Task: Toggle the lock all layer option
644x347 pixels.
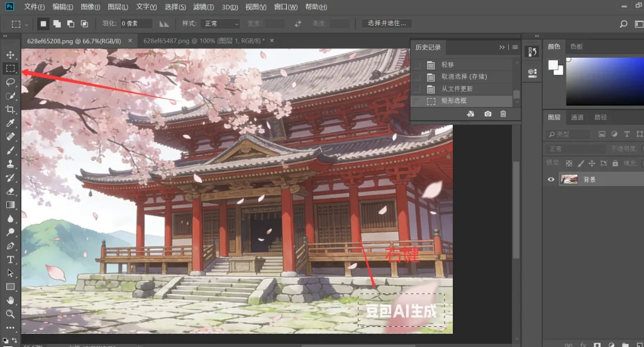Action: click(614, 163)
